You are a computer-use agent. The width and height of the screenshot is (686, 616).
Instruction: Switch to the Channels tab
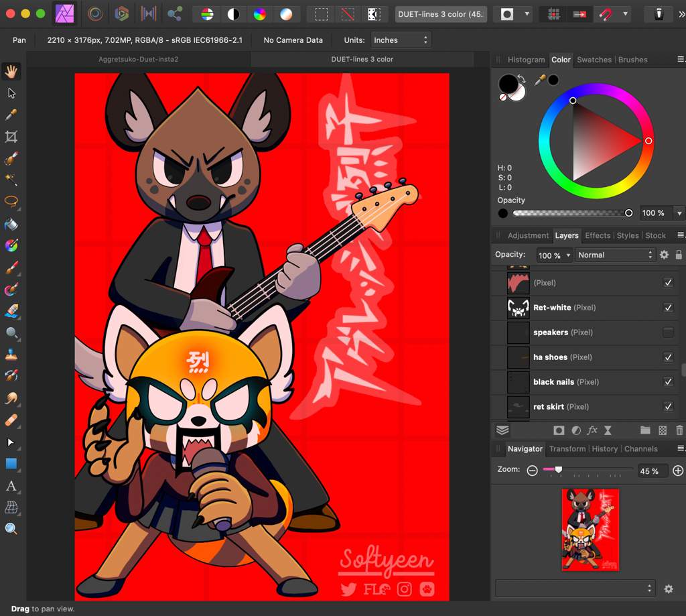click(641, 448)
